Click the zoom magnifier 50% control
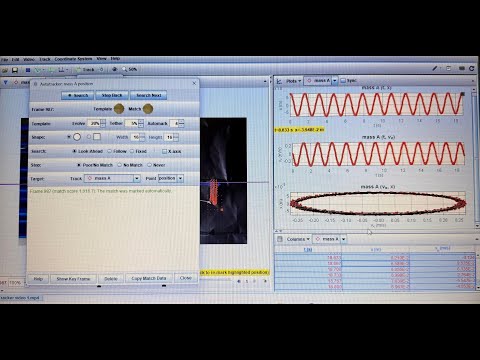The height and width of the screenshot is (360, 480). pyautogui.click(x=130, y=69)
